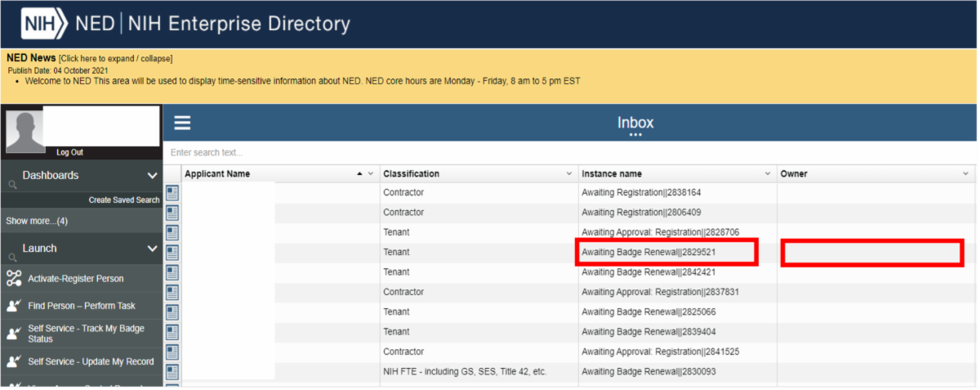Click the Log Out link
The image size is (980, 390).
[69, 153]
